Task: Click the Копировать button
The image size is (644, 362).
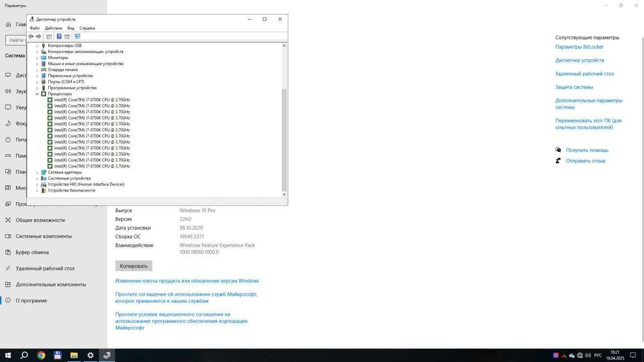Action: click(x=134, y=266)
